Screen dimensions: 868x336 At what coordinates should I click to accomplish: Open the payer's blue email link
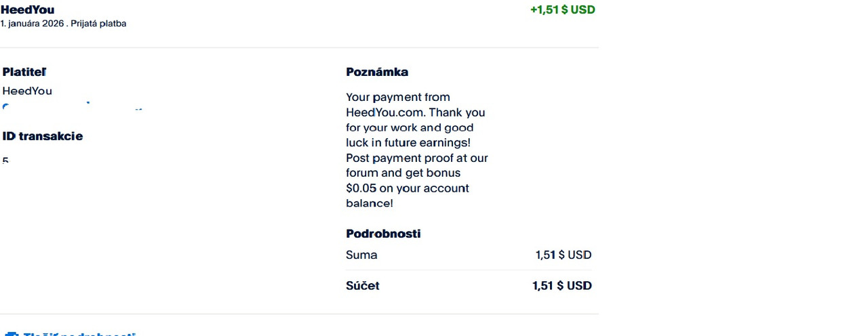[73, 107]
